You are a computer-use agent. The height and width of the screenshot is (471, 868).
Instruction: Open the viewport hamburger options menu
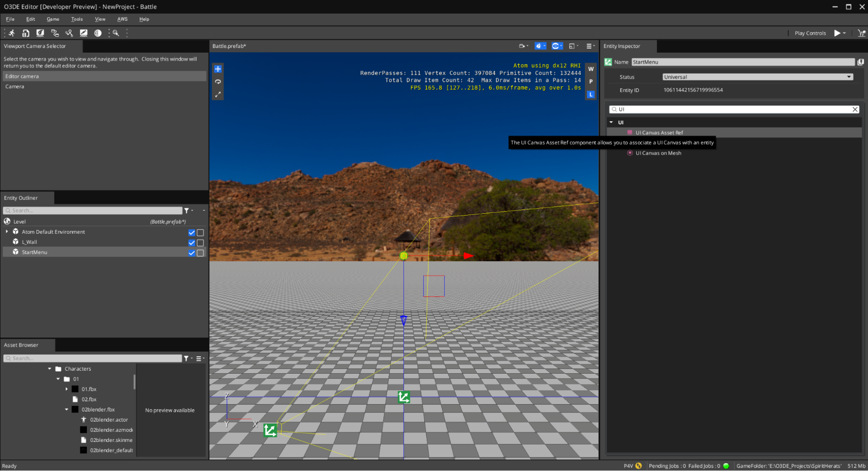pos(591,46)
